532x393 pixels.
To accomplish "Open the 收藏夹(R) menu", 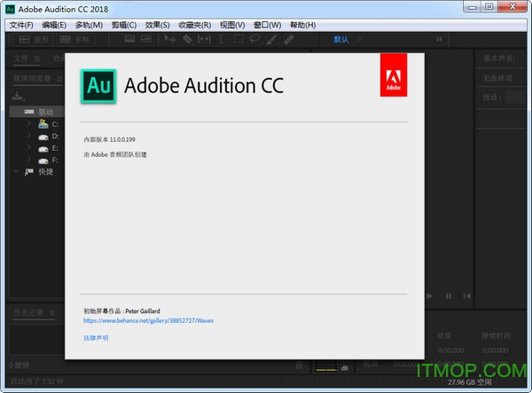I will [x=195, y=25].
